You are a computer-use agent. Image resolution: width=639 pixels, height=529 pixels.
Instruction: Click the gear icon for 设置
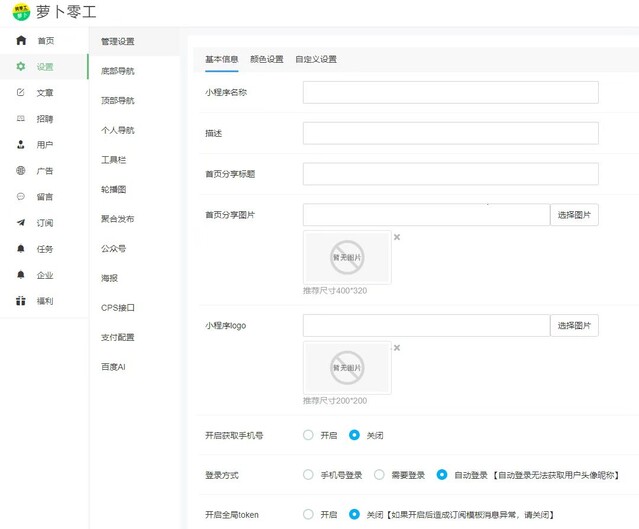(21, 67)
